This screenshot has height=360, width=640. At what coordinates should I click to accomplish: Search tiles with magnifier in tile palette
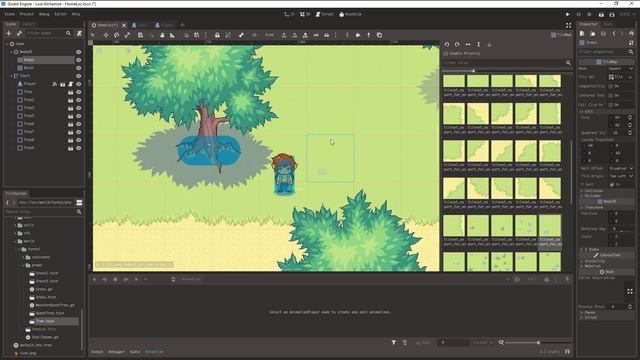click(x=568, y=62)
